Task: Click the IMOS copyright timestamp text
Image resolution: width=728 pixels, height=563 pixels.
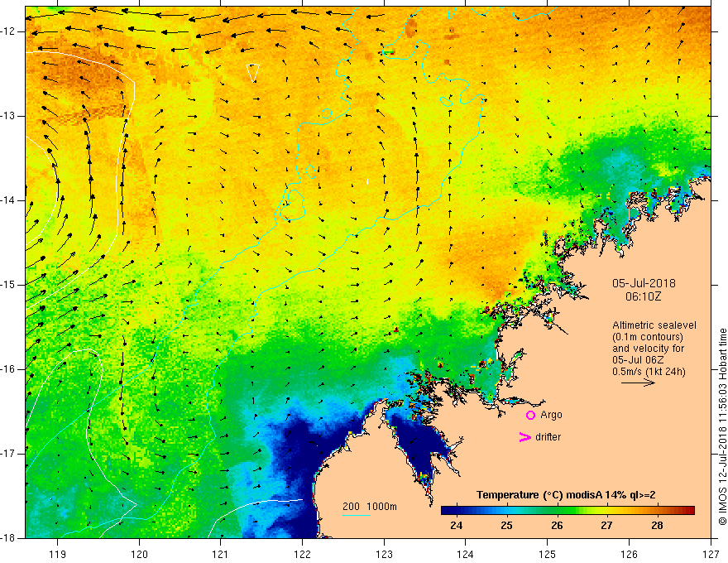Action: [x=722, y=427]
